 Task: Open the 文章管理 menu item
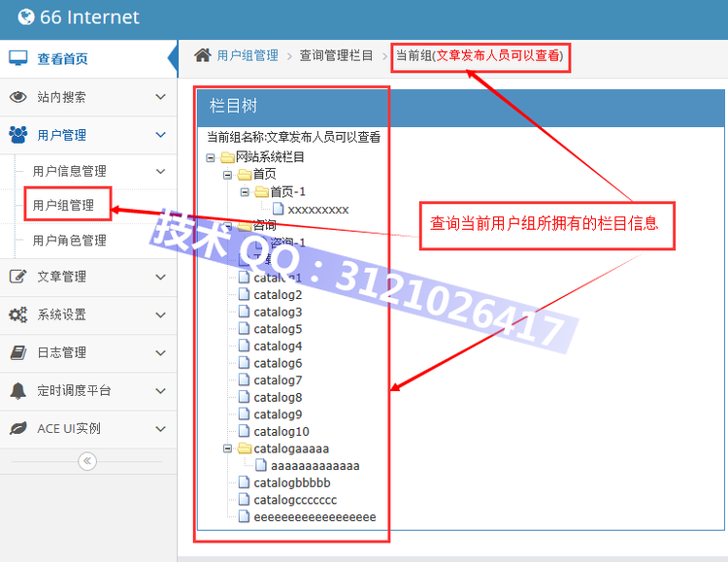(x=88, y=277)
